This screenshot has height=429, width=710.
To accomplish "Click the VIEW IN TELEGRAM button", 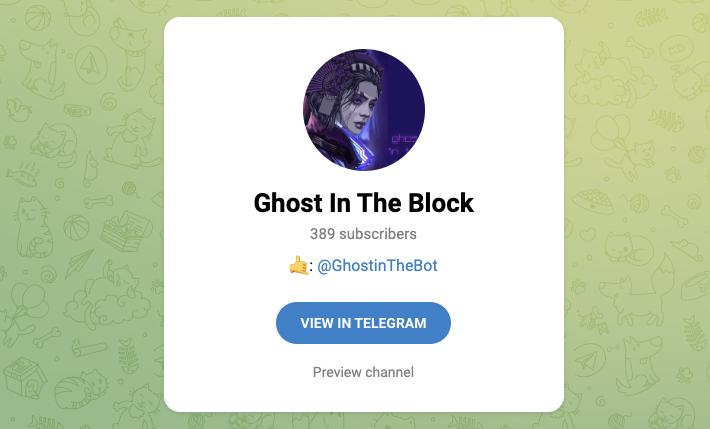I will click(x=363, y=323).
